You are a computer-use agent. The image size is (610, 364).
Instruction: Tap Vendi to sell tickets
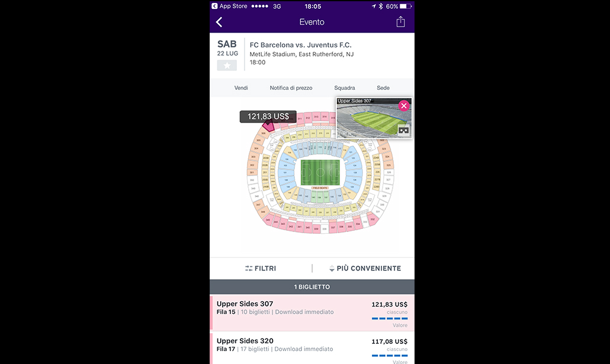click(241, 87)
